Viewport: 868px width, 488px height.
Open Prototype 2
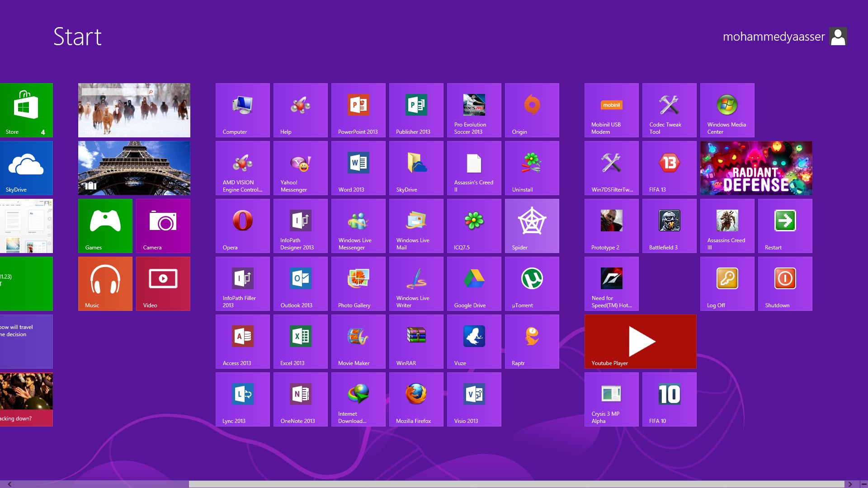612,226
